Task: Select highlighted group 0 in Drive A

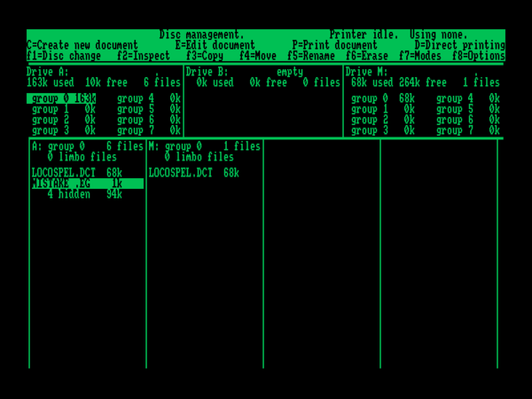Action: point(62,98)
